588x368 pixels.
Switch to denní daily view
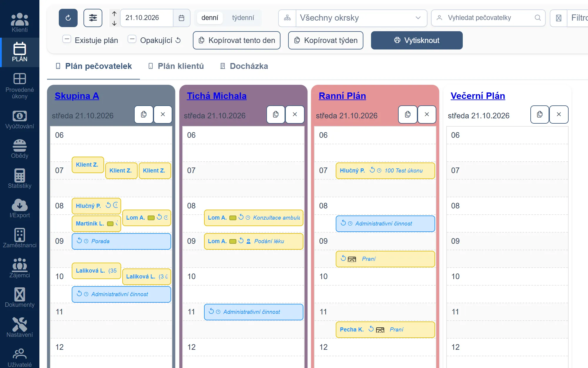(x=210, y=18)
